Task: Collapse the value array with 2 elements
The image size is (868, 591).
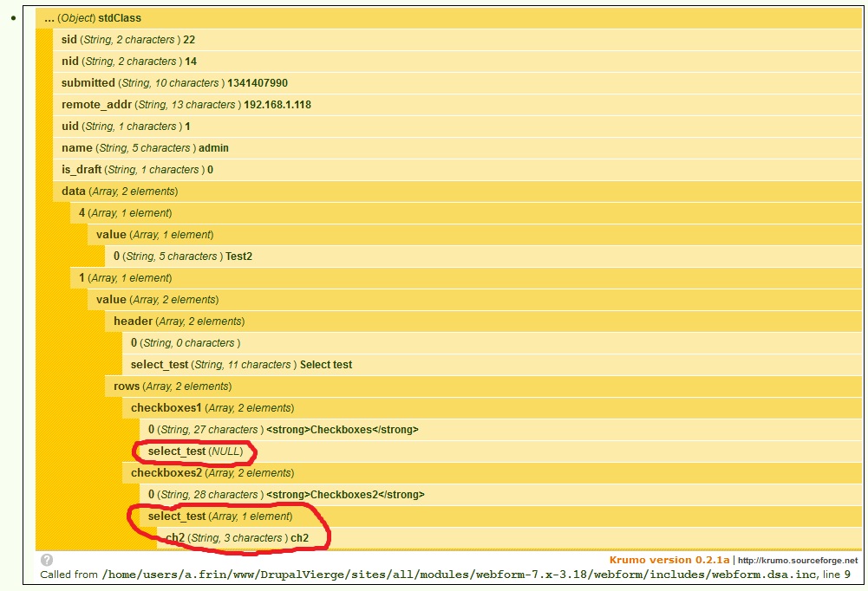Action: [x=475, y=299]
